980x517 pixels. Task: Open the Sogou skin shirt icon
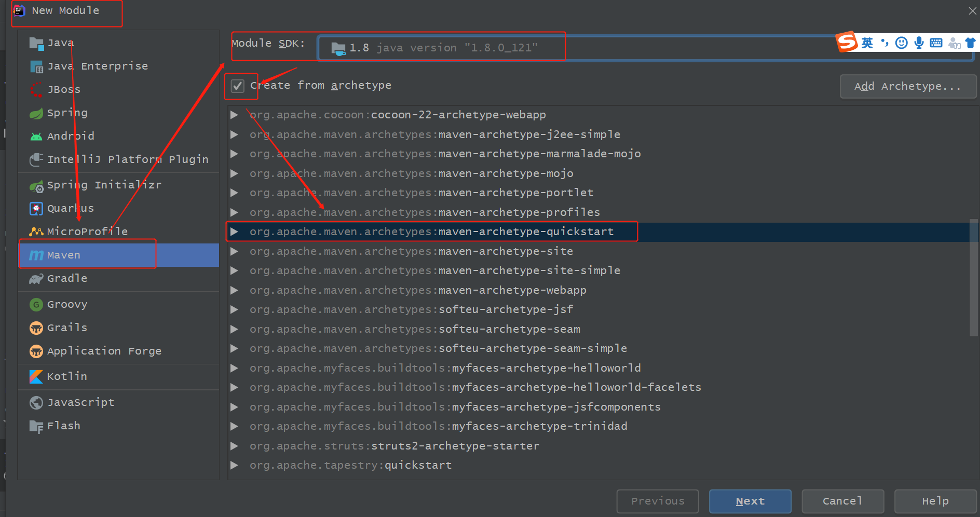pyautogui.click(x=970, y=43)
